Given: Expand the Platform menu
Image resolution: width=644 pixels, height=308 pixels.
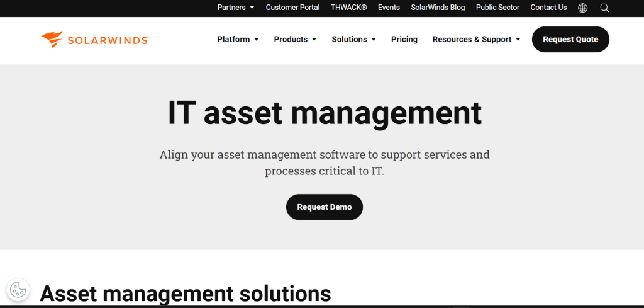Looking at the screenshot, I should click(238, 39).
